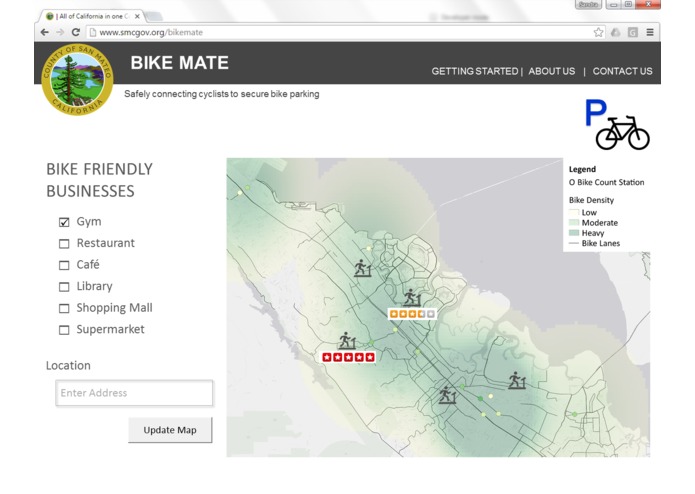Click the Bike Lanes legend entry
The height and width of the screenshot is (494, 695).
(x=594, y=243)
